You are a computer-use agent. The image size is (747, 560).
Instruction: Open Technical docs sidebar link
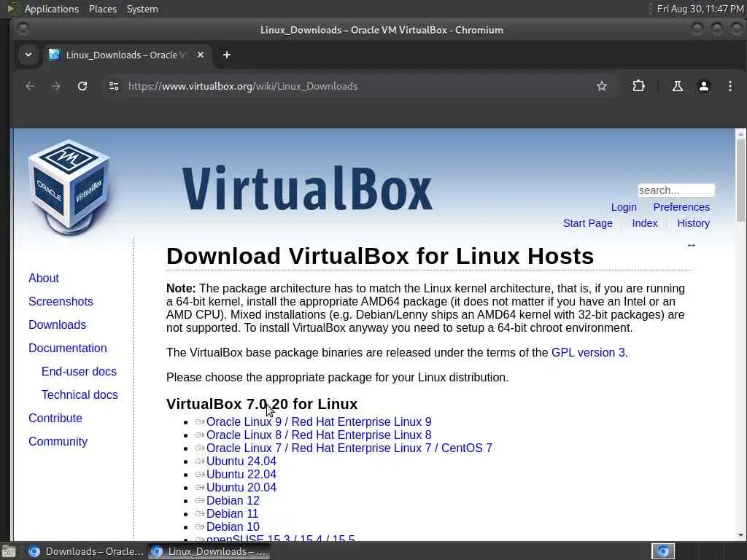pyautogui.click(x=80, y=394)
